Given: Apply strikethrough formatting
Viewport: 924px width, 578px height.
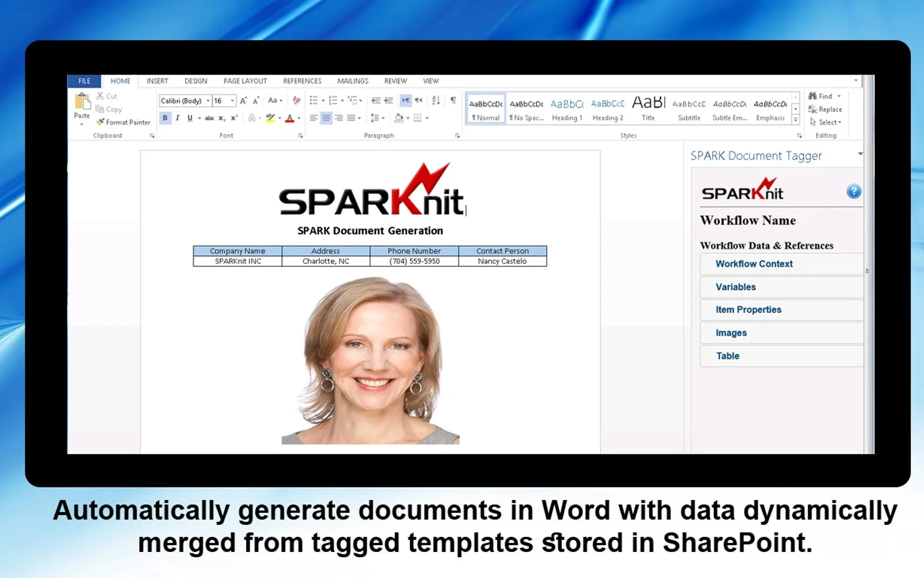Looking at the screenshot, I should click(209, 118).
